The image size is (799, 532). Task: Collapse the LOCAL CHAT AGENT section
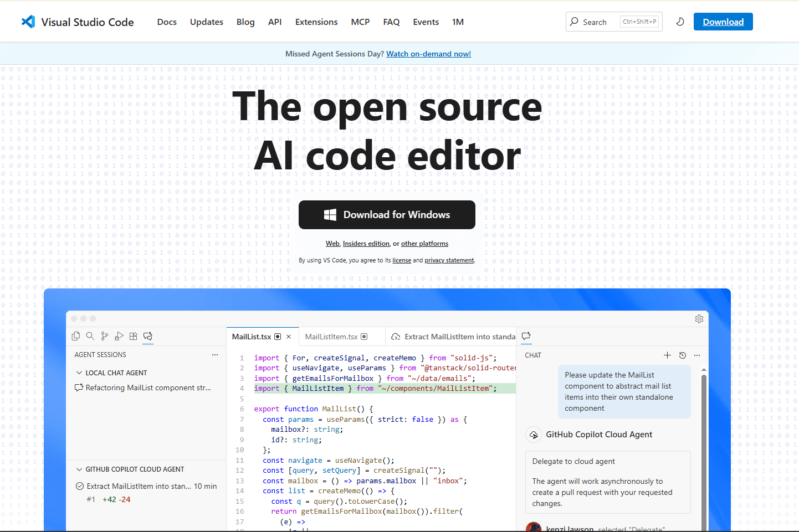click(x=79, y=373)
